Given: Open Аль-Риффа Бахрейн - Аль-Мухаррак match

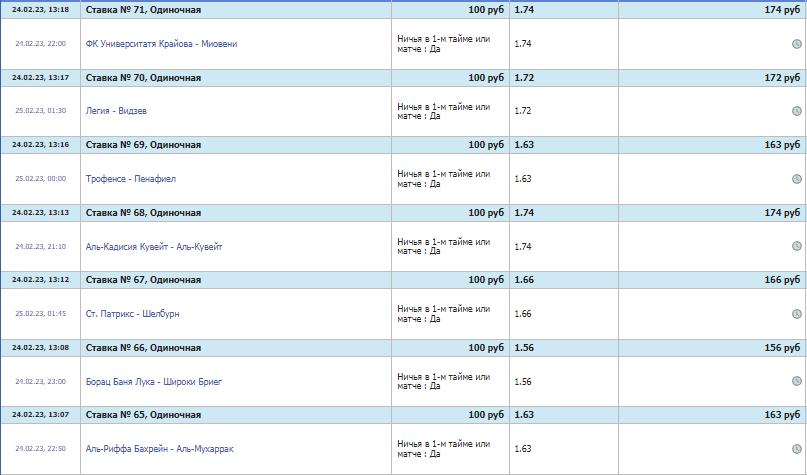Looking at the screenshot, I should pos(160,449).
